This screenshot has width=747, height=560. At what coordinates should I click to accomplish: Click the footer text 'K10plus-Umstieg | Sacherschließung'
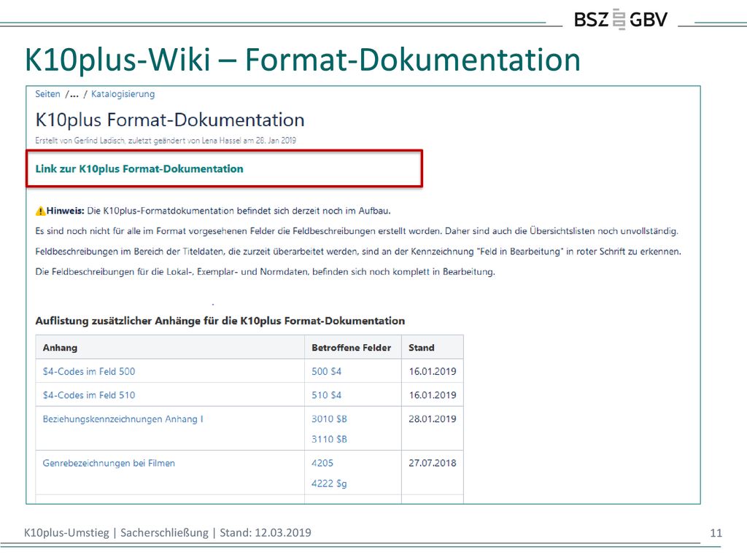point(116,532)
